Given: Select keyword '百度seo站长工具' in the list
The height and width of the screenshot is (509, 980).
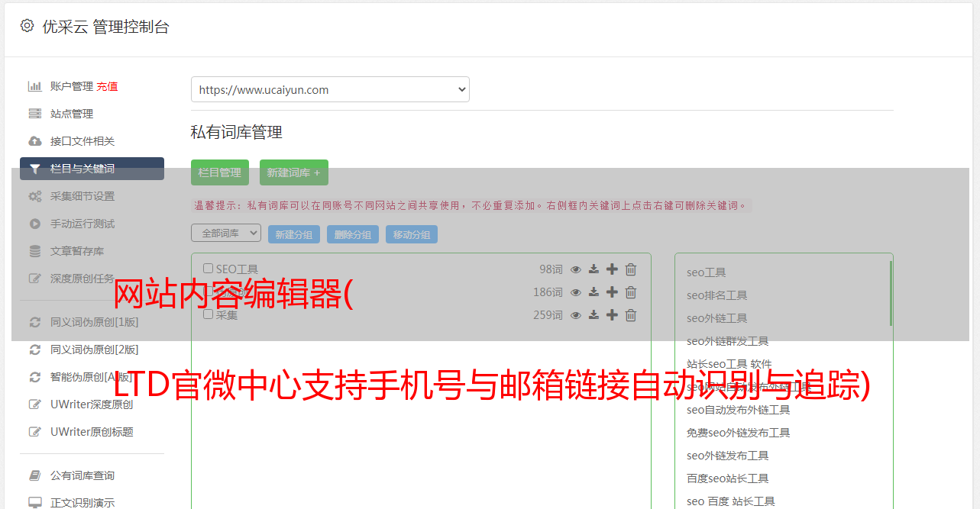Looking at the screenshot, I should click(x=728, y=478).
